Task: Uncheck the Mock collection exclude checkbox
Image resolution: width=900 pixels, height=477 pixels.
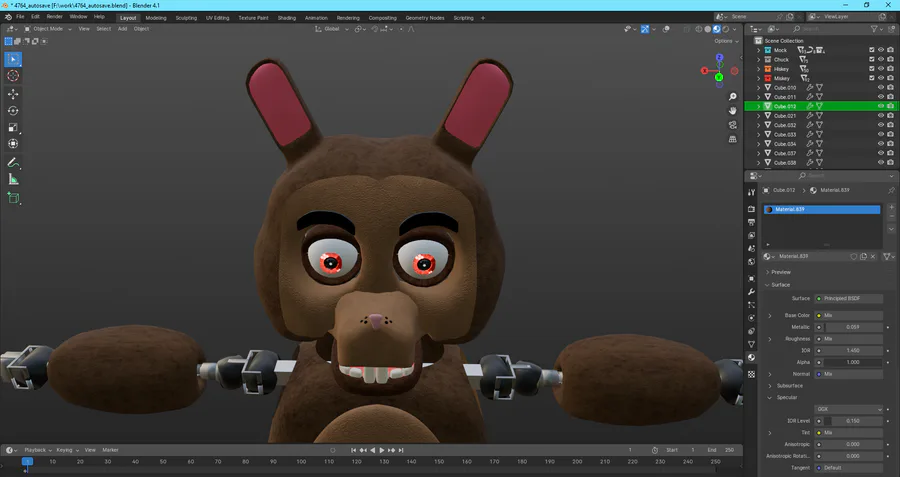Action: (871, 50)
